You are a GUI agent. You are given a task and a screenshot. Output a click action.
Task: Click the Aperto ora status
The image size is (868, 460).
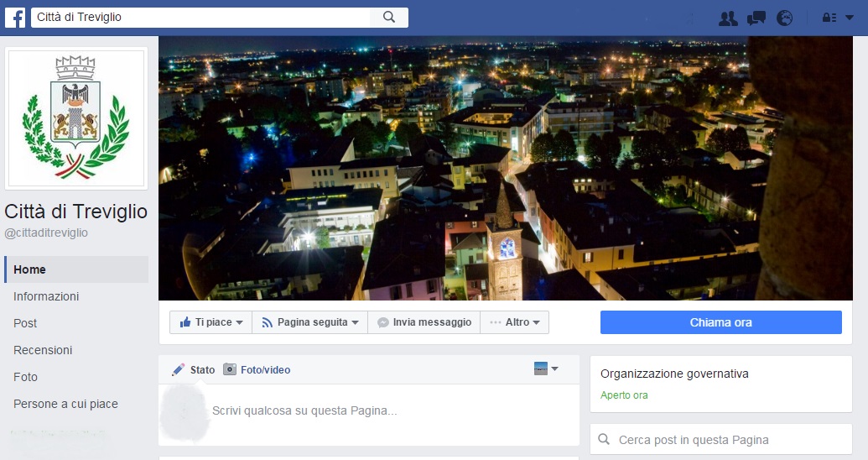coord(624,395)
